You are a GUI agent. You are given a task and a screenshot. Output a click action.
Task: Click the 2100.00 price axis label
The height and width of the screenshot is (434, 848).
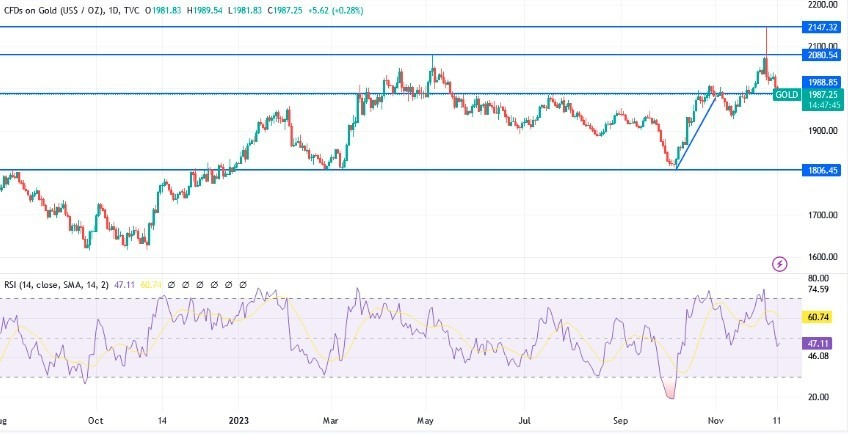pos(823,46)
